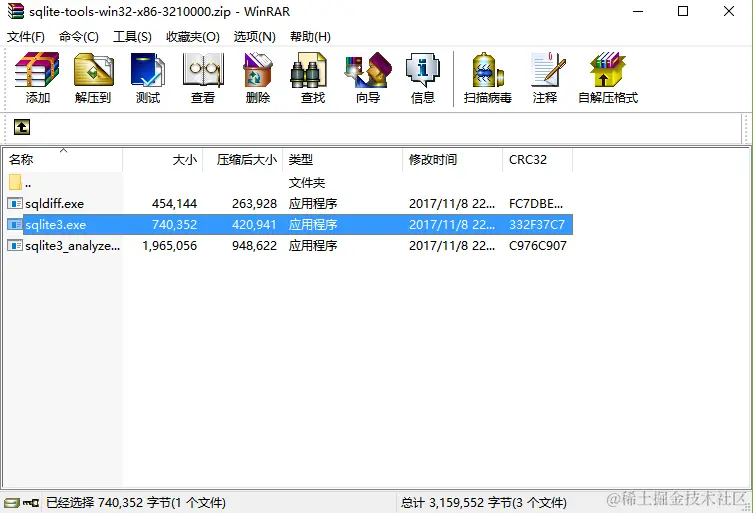Click the 解压到 (Extract To) toolbar icon

[93, 71]
